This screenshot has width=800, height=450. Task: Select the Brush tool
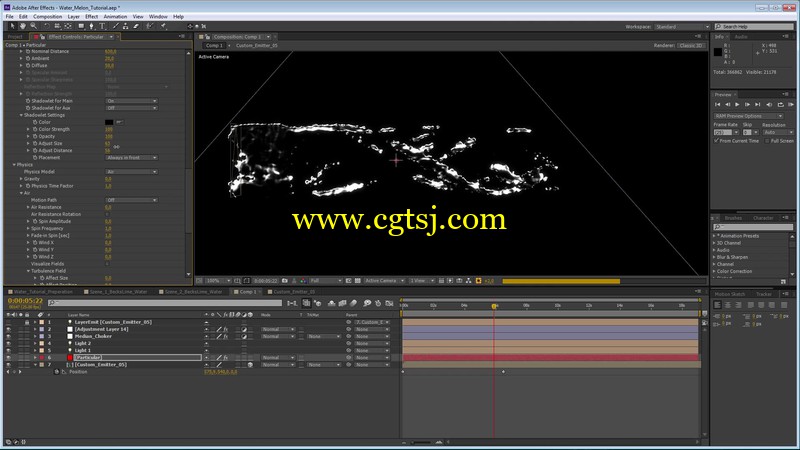coord(115,26)
